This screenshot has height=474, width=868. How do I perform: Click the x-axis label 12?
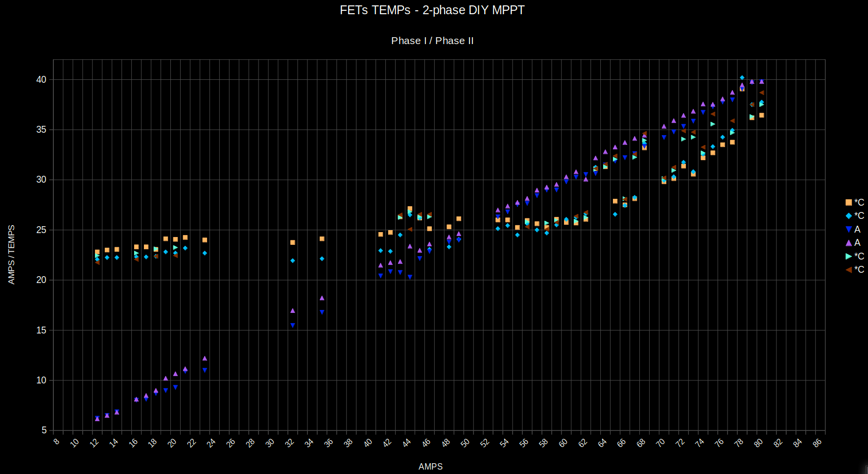[94, 443]
